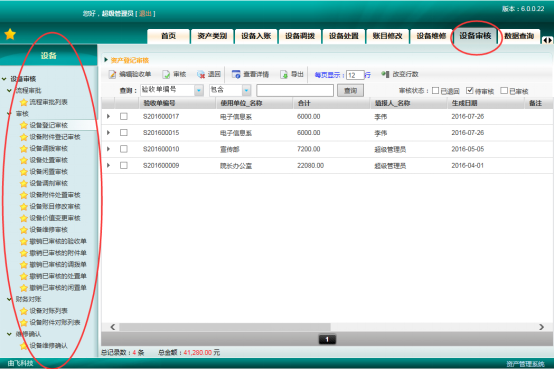The width and height of the screenshot is (554, 370).
Task: Click the 审核 approve icon in toolbar
Action: pyautogui.click(x=166, y=74)
